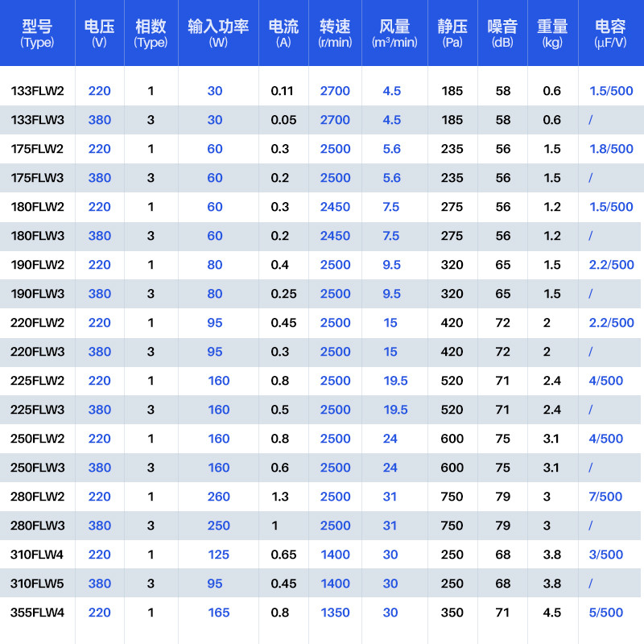Click weight value 3.8 in 310FLW5 row
Screen dimensions: 644x644
tap(552, 583)
